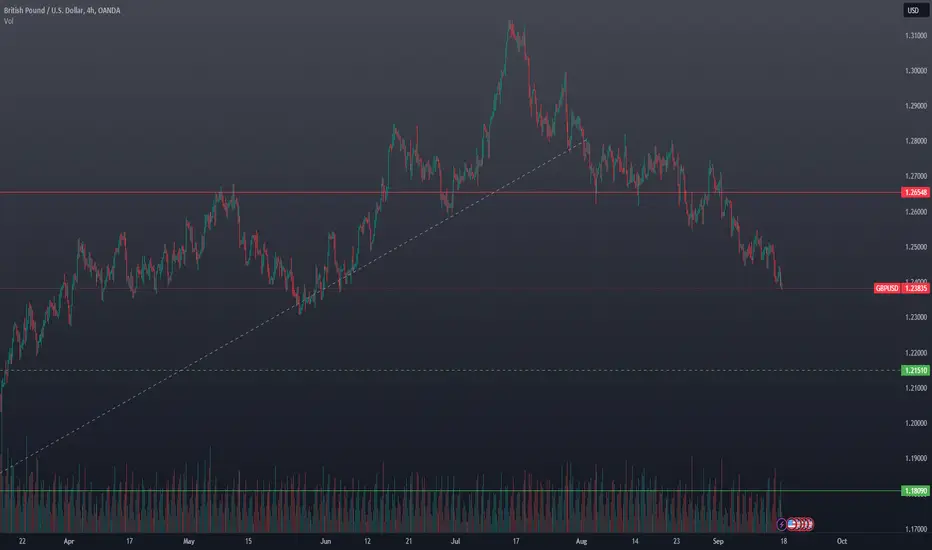Click the Jul label on time axis
Screen dimensions: 932x550
coord(455,541)
